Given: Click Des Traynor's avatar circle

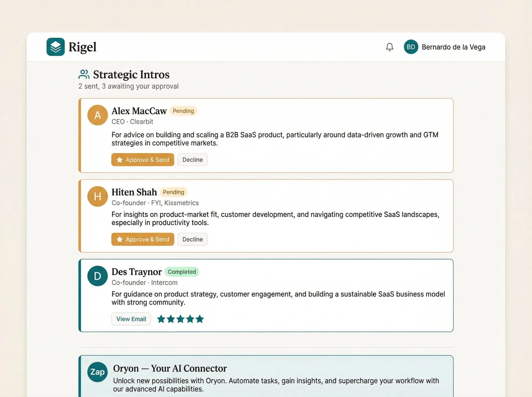Looking at the screenshot, I should coord(97,276).
